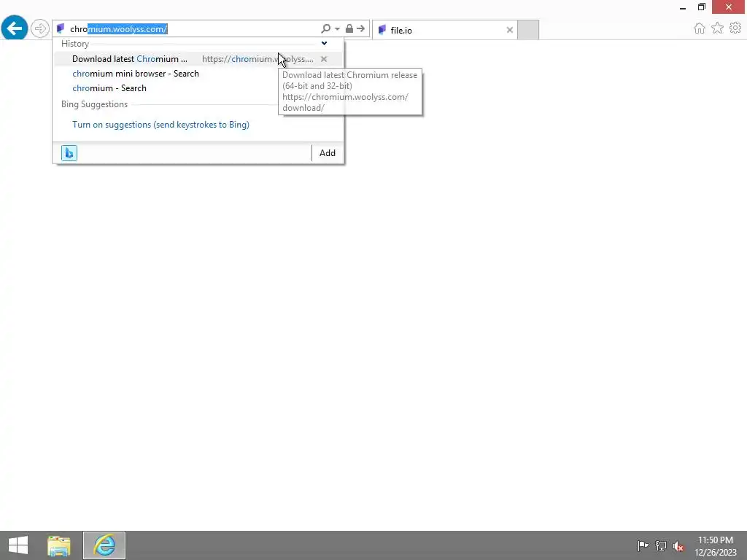Show the security lock report icon
747x560 pixels.
[x=349, y=28]
